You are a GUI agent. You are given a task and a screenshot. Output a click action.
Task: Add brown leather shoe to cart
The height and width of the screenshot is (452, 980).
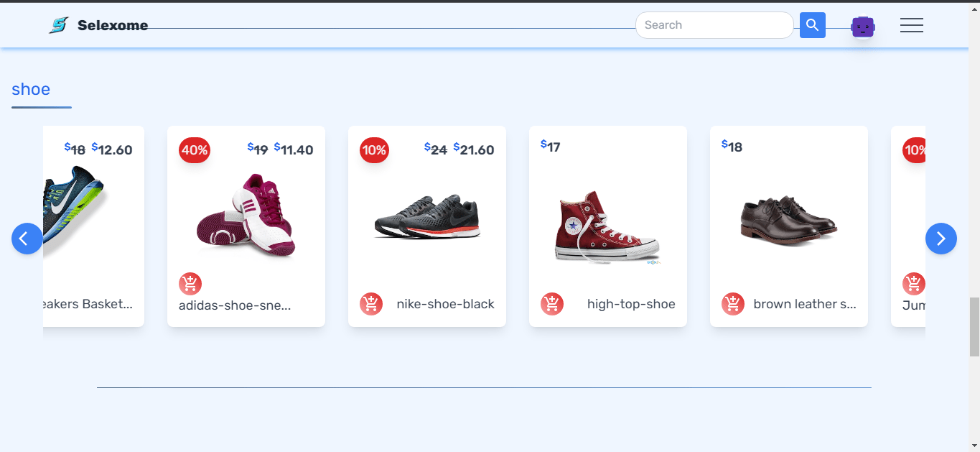733,304
